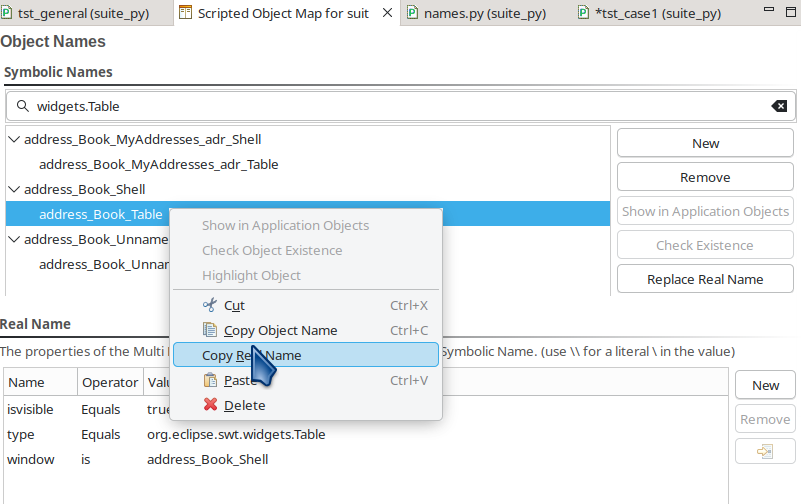
Task: Click the Cut scissors icon
Action: pos(209,305)
